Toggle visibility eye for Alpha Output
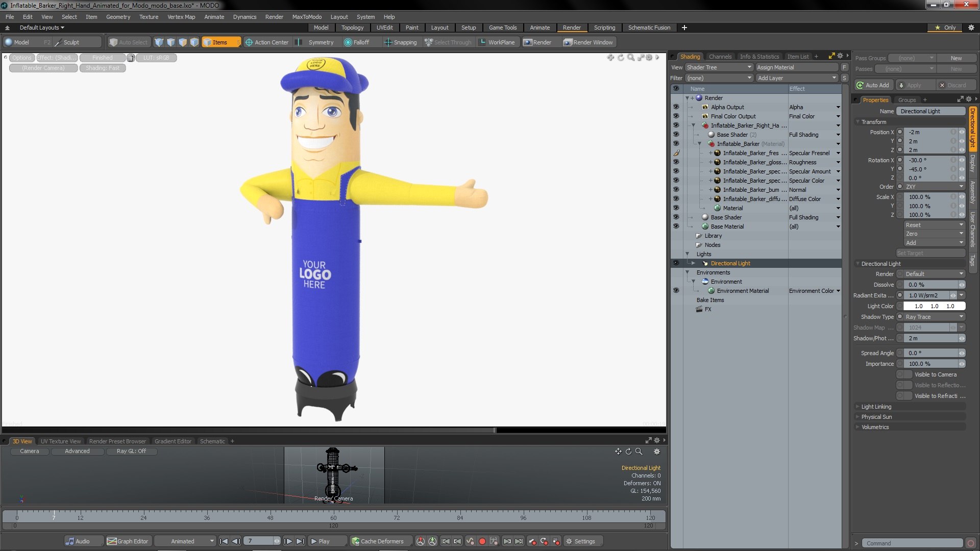This screenshot has height=551, width=980. [676, 107]
